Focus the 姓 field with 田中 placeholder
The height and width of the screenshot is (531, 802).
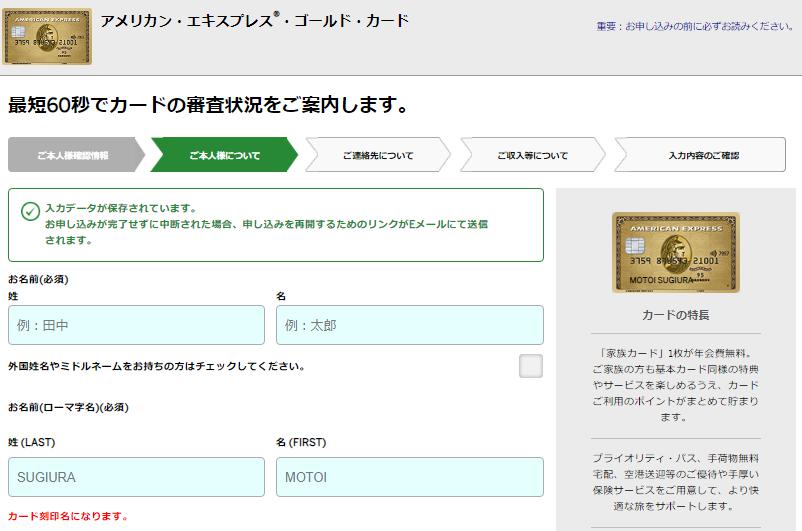coord(137,325)
